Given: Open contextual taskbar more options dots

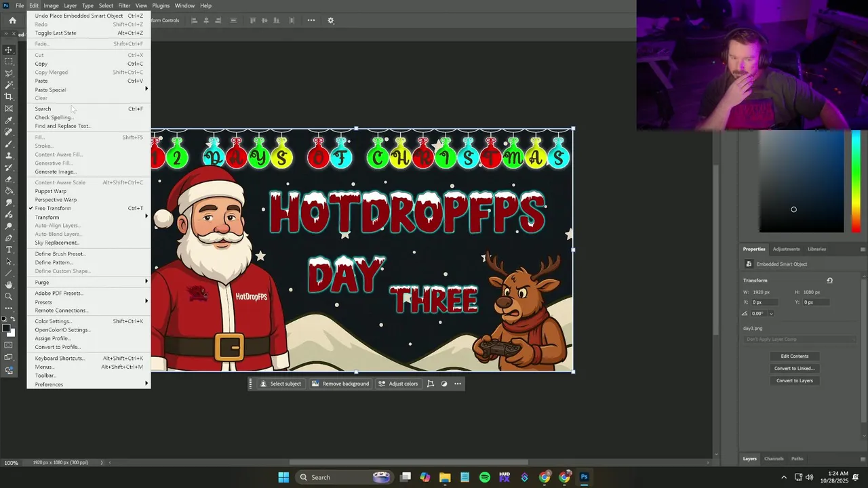Looking at the screenshot, I should click(x=458, y=384).
